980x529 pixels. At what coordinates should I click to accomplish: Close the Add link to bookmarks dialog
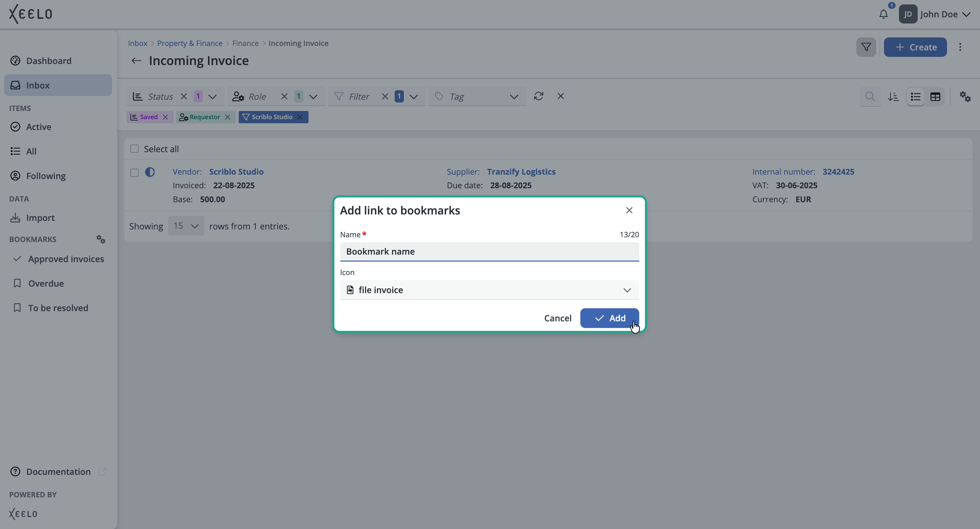(629, 210)
